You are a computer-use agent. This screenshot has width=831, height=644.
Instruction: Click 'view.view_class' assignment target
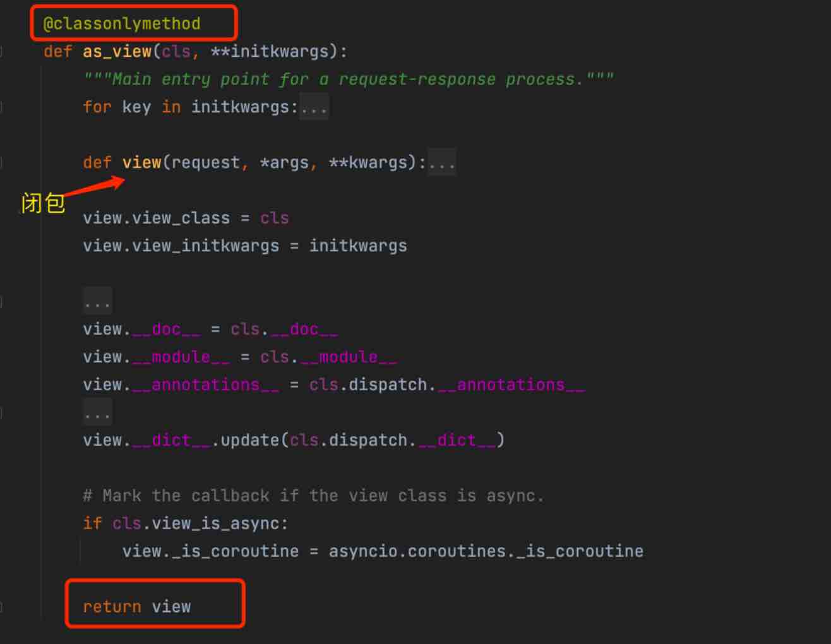(x=157, y=218)
